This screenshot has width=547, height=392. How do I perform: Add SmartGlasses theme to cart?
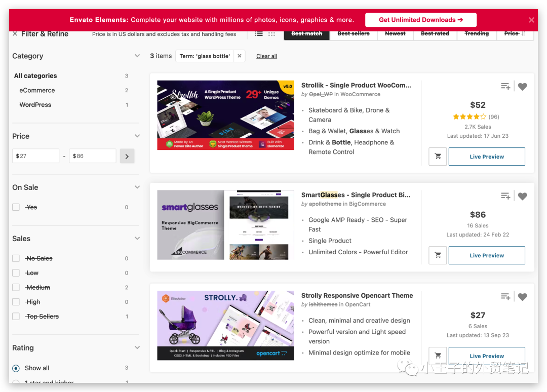[438, 255]
